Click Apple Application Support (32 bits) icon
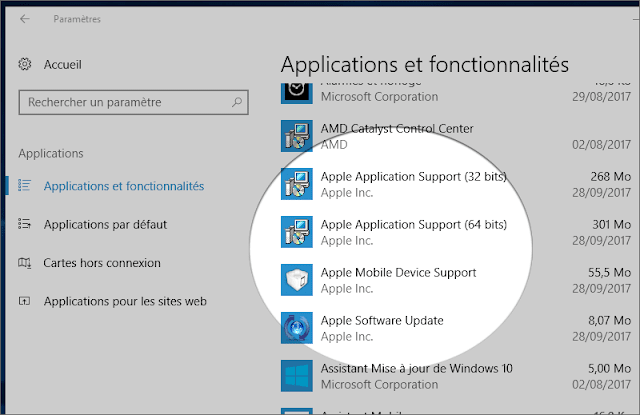Image resolution: width=640 pixels, height=415 pixels. [x=297, y=184]
